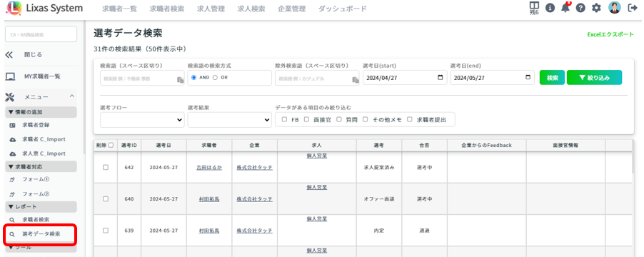Click the 絞り込み filter button

pos(594,78)
